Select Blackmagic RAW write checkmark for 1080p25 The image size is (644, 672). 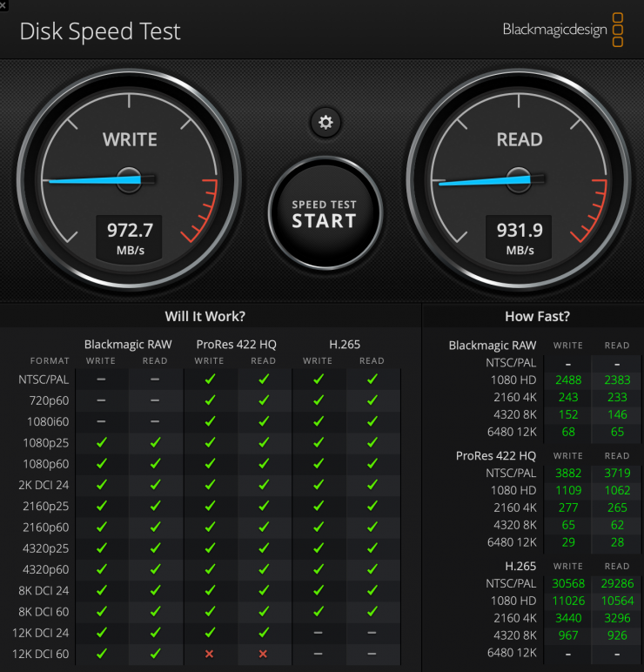tap(102, 441)
